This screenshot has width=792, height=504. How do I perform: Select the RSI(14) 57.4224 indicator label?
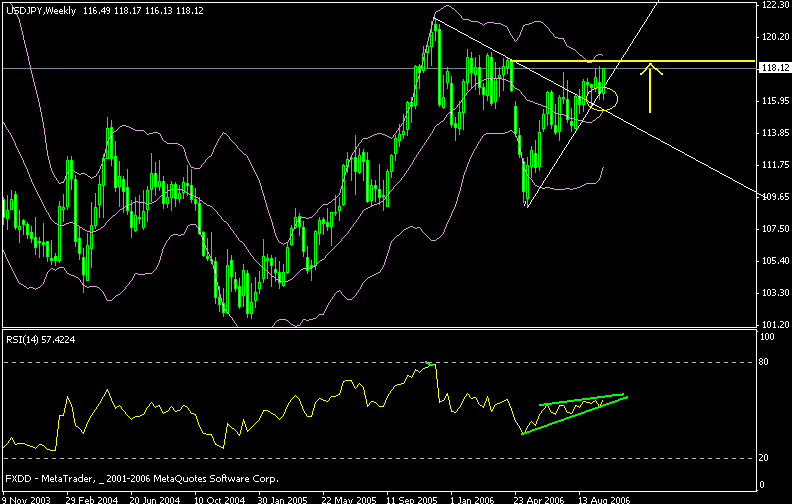pyautogui.click(x=40, y=340)
